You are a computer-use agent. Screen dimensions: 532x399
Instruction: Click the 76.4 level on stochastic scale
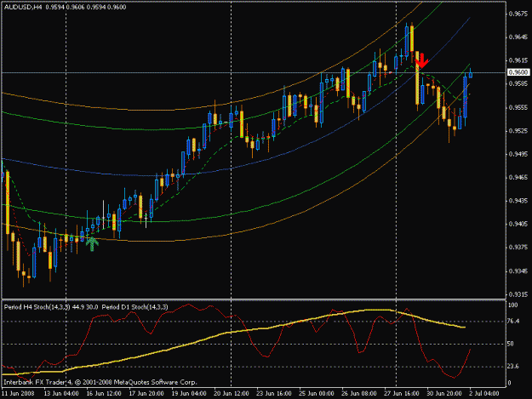(513, 321)
